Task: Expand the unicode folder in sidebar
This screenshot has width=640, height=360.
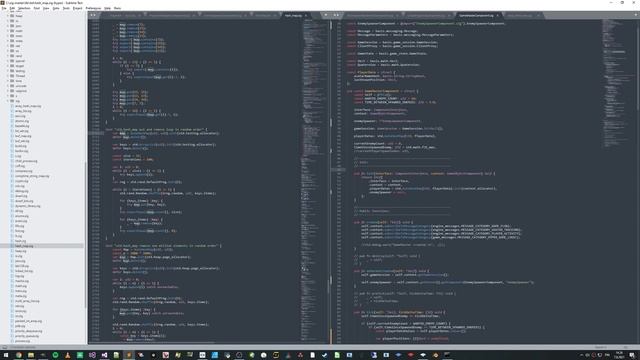Action: click(7, 86)
